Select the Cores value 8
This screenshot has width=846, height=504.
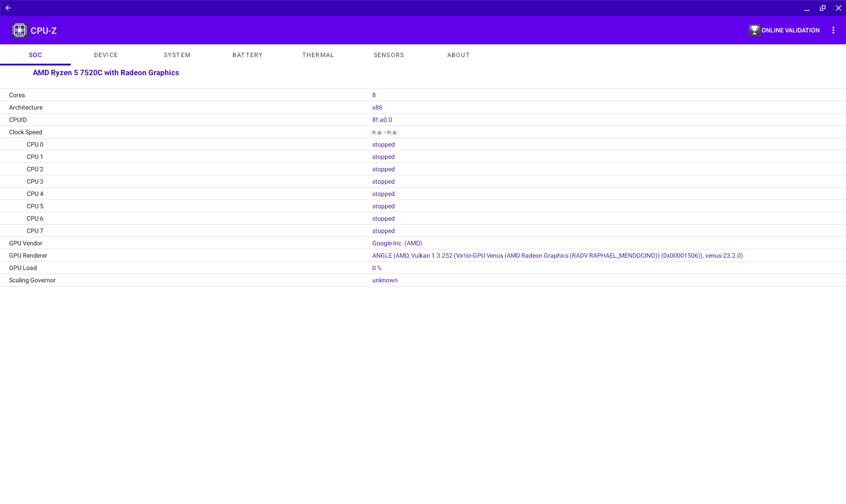[374, 95]
